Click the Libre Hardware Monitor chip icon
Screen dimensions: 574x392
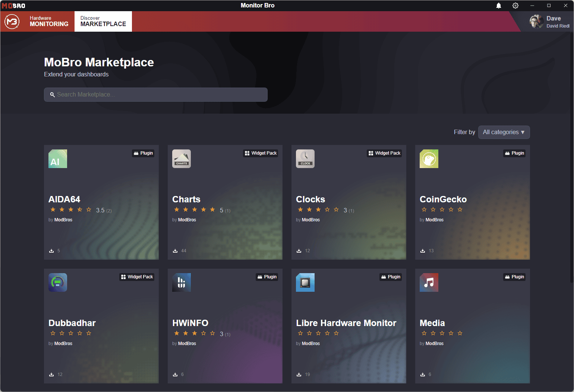305,282
